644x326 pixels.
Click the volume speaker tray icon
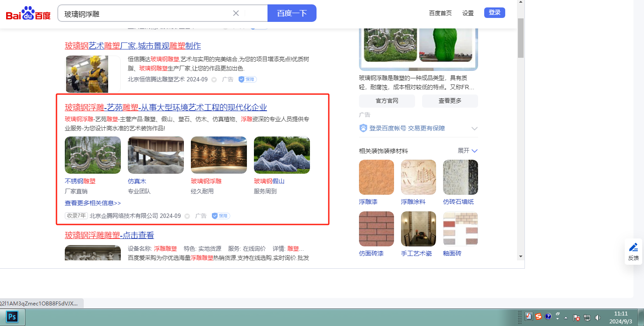pos(598,318)
